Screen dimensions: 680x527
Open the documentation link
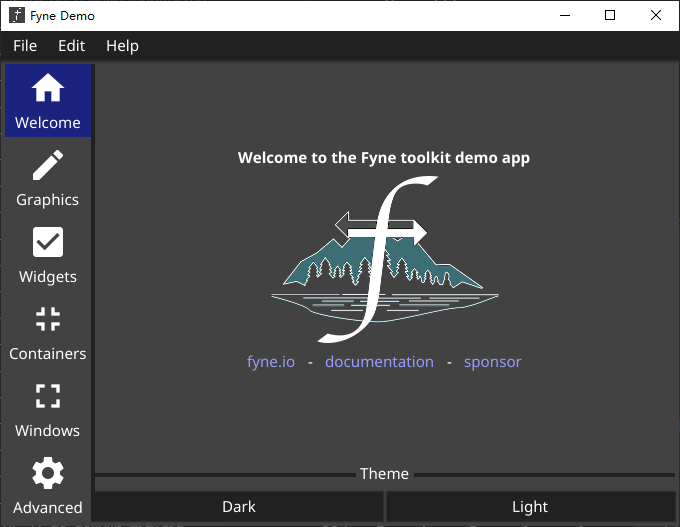tap(379, 362)
